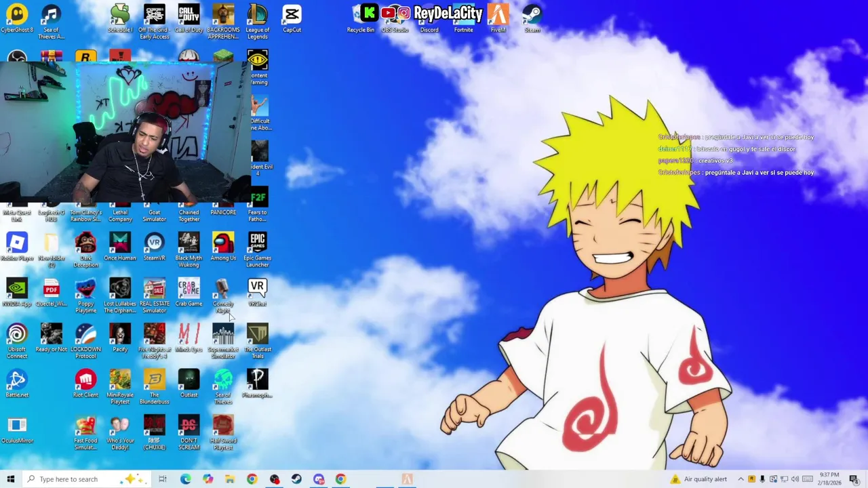
Task: Open Lost Lullabies The Orphanage shortcut
Action: (120, 295)
